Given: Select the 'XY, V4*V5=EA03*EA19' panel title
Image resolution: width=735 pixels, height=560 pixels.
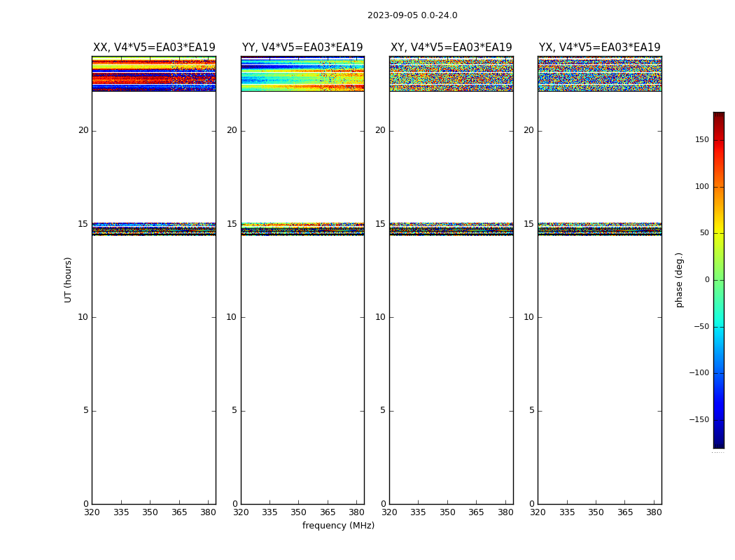Looking at the screenshot, I should pos(451,48).
